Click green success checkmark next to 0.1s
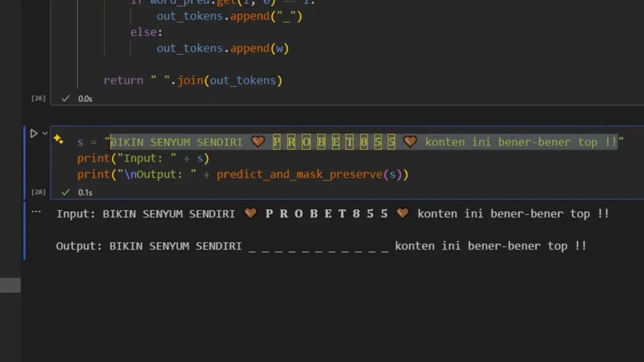644x362 pixels. point(65,192)
